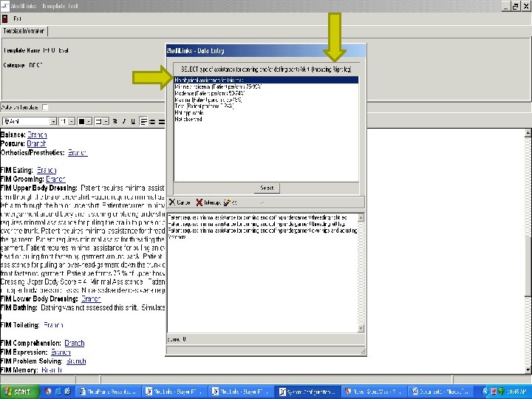Open the Balance Branch link
Screen dimensions: 532x399
coord(37,134)
